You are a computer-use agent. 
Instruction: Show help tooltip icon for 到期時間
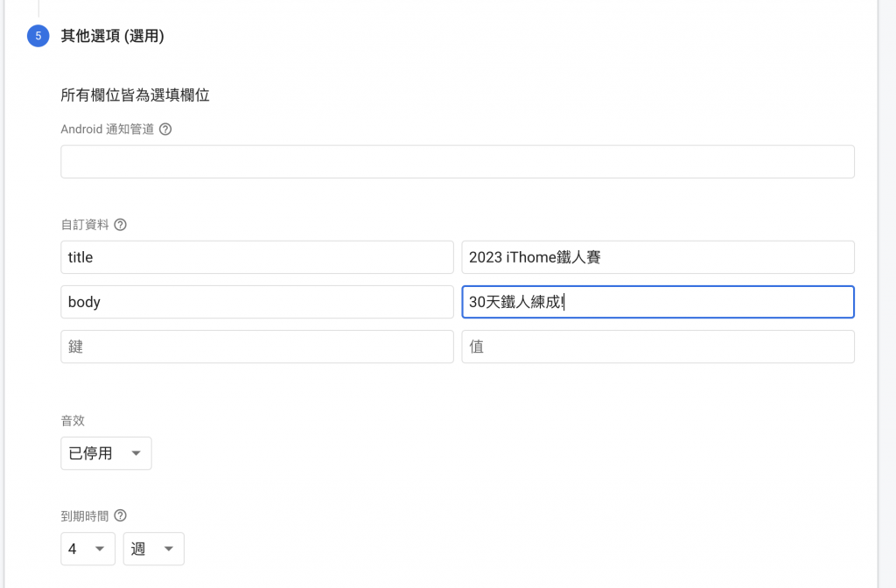(120, 515)
